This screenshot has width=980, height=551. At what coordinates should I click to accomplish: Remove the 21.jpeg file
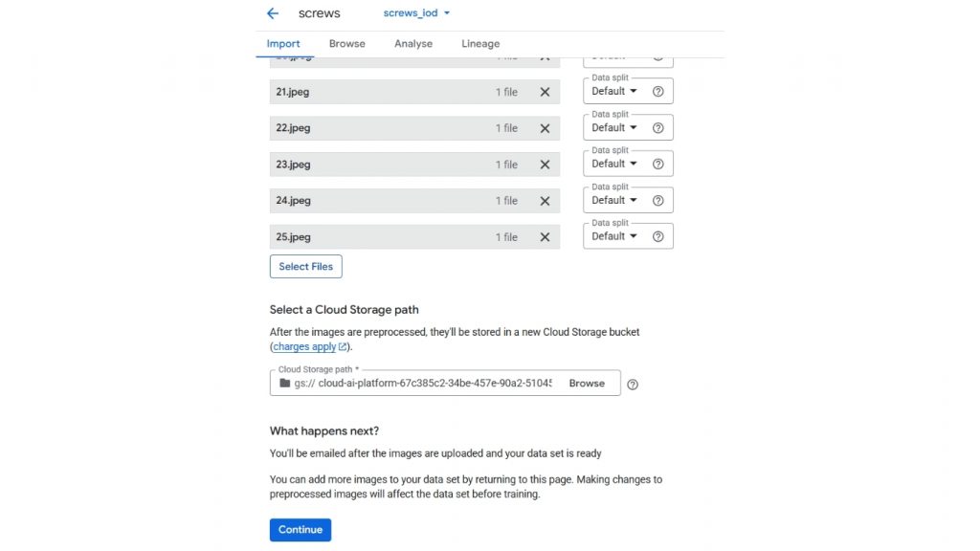545,92
